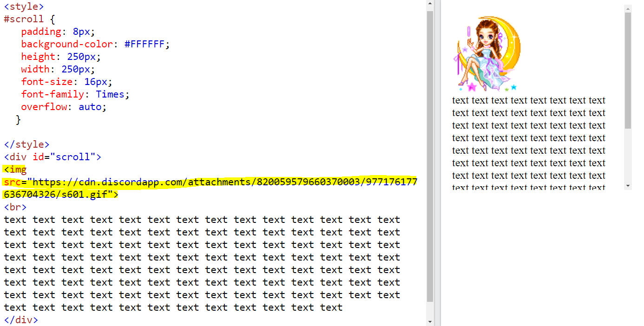Click the div id="scroll" opening tag

(52, 157)
